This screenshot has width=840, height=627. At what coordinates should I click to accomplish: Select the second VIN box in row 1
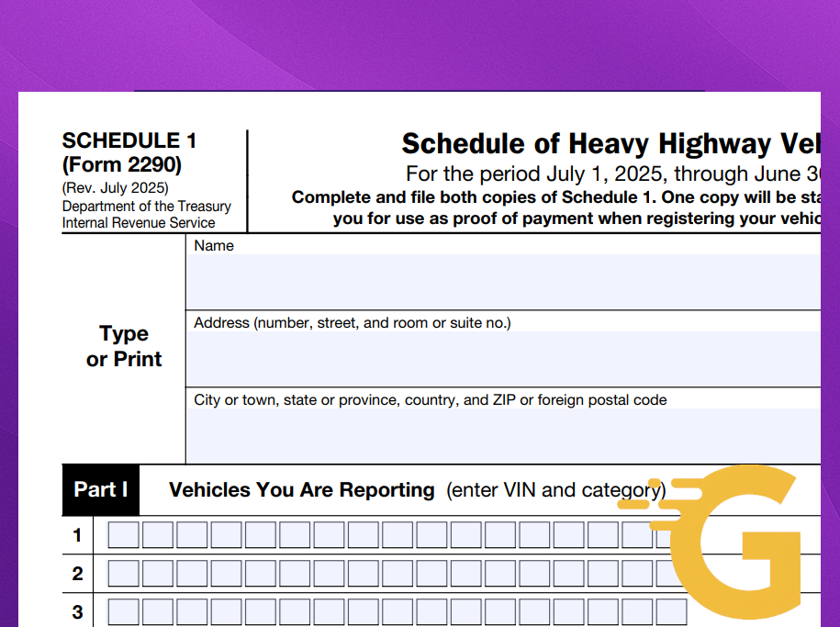point(158,535)
